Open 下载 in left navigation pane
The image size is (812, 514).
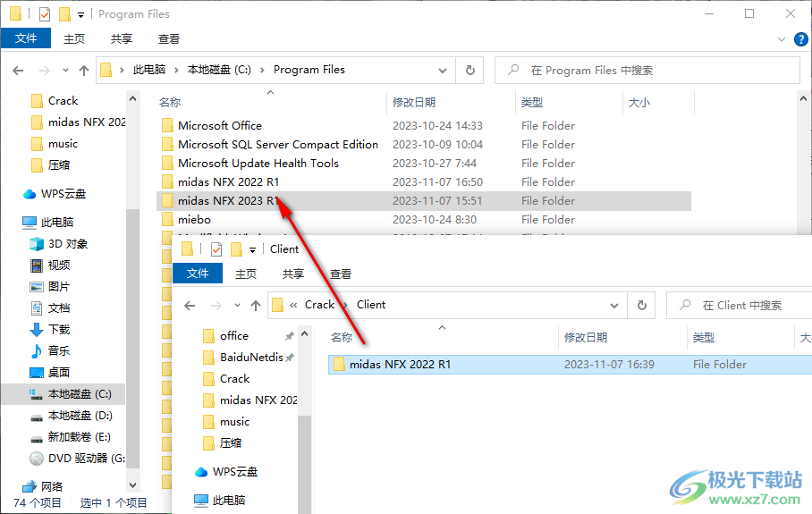(50, 329)
